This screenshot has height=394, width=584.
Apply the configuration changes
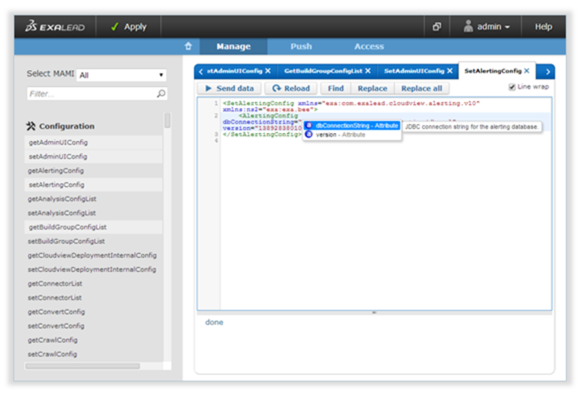click(129, 27)
